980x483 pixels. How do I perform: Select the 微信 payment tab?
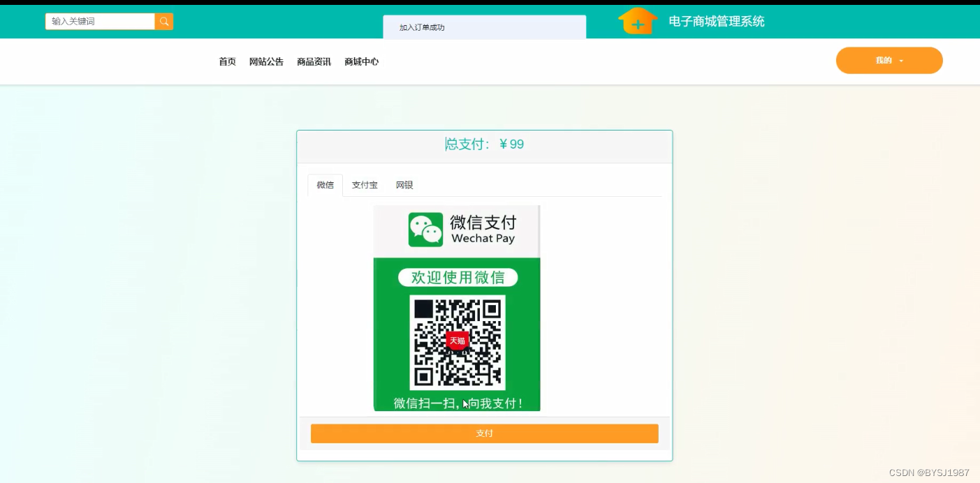[x=326, y=185]
